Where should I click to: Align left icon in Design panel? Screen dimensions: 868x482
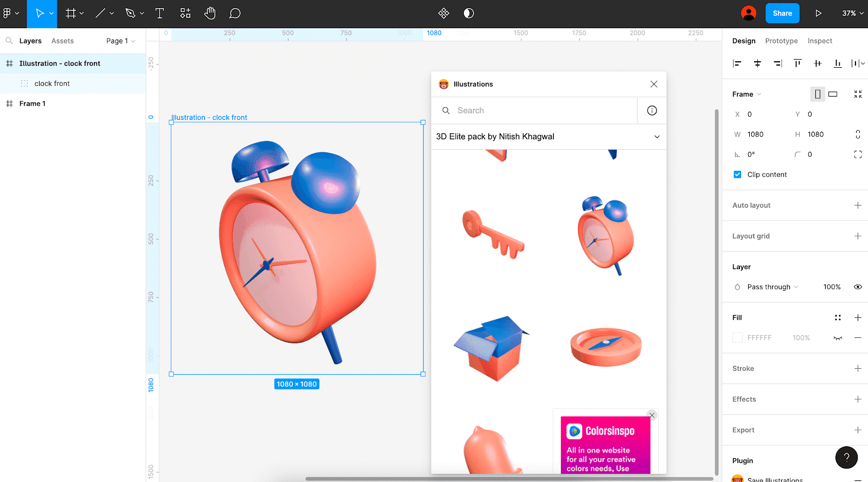coord(737,63)
